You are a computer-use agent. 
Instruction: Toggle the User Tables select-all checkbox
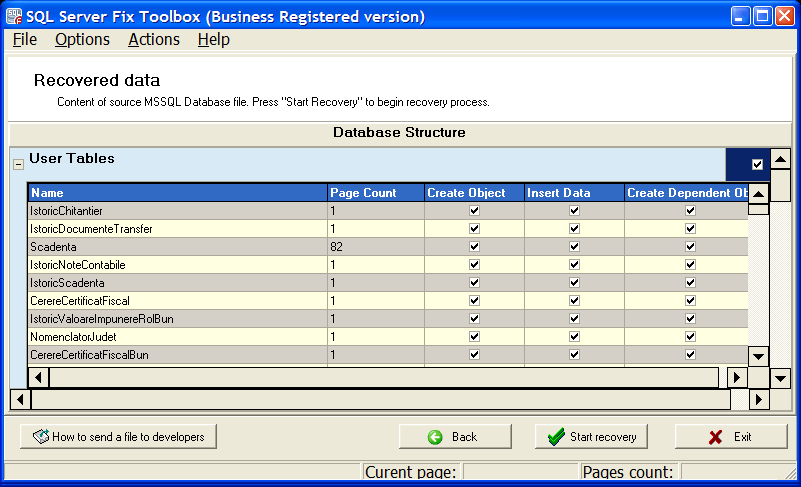click(x=757, y=165)
